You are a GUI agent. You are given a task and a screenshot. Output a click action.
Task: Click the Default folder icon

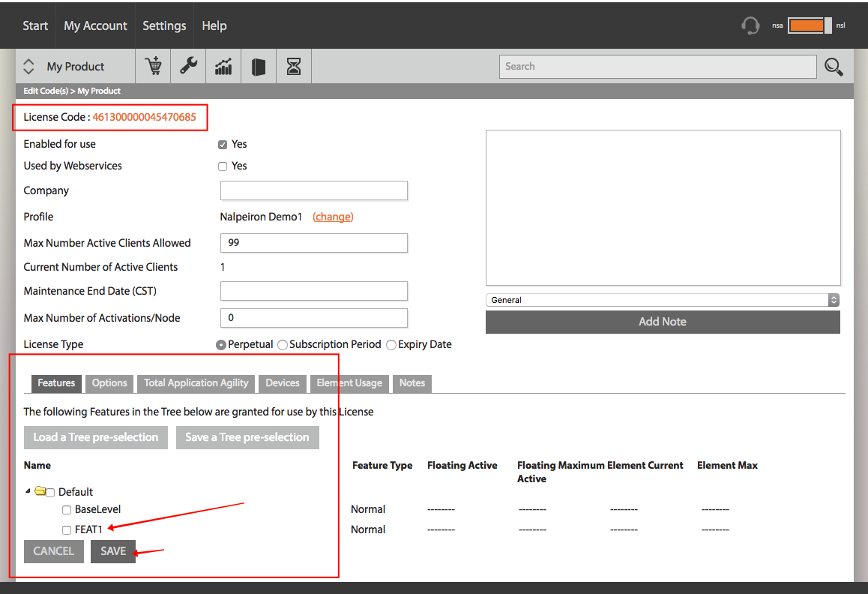click(40, 491)
